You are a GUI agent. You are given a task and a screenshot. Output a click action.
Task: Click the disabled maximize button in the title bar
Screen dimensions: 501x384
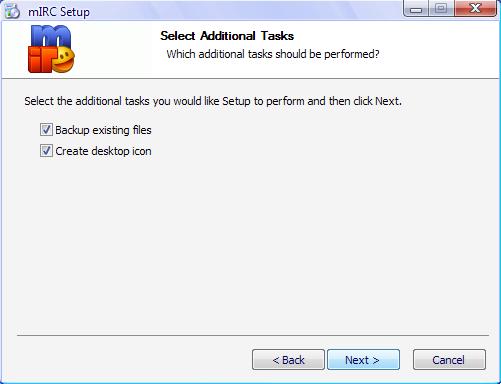click(x=441, y=9)
